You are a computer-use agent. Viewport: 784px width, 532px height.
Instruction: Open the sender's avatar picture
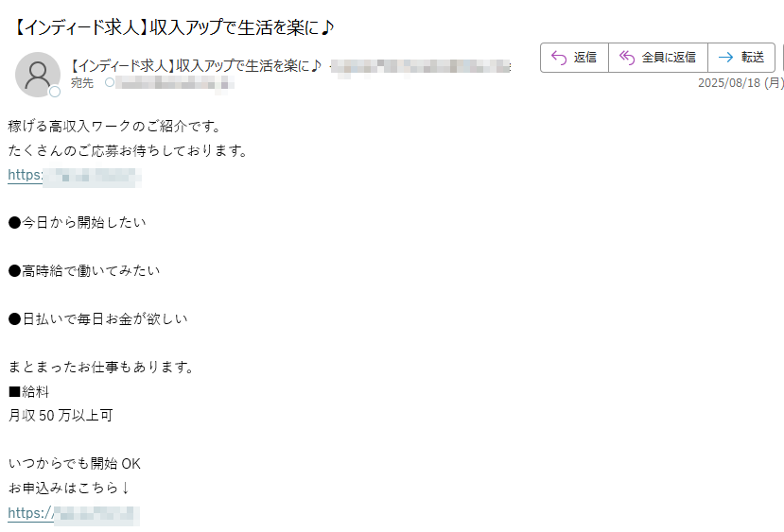(x=38, y=75)
